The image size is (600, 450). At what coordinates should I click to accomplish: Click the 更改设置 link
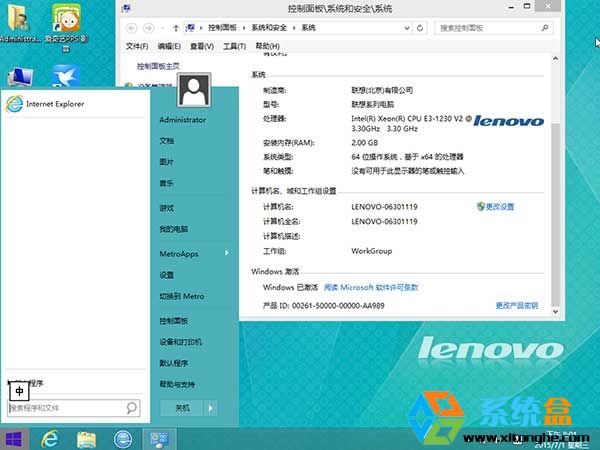(499, 206)
